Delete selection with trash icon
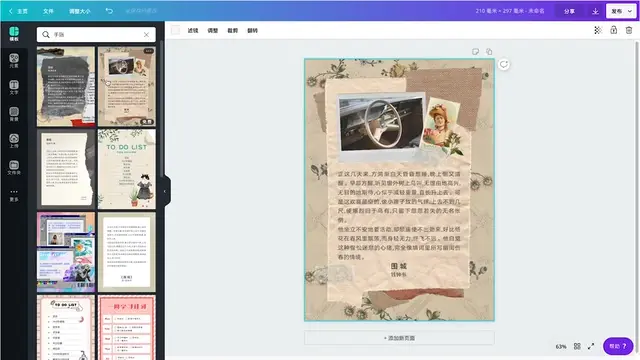This screenshot has height=360, width=640. 629,30
